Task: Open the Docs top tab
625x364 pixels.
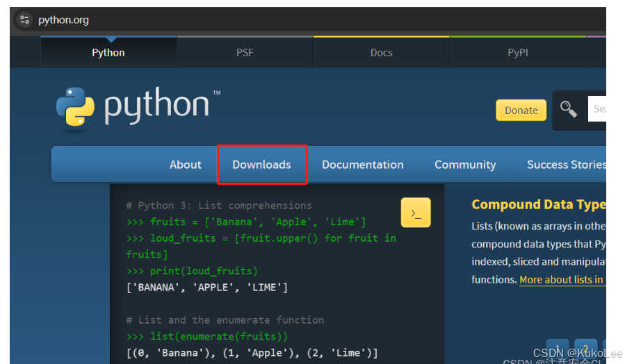Action: (382, 52)
